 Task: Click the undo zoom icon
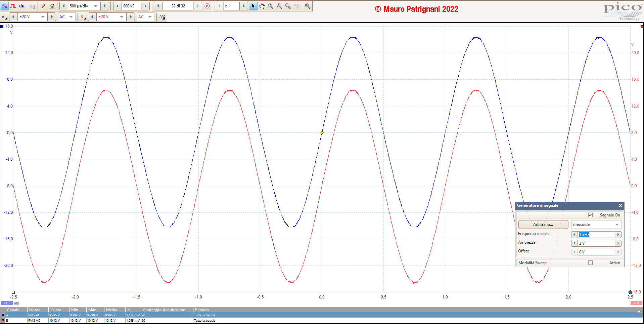[x=297, y=6]
